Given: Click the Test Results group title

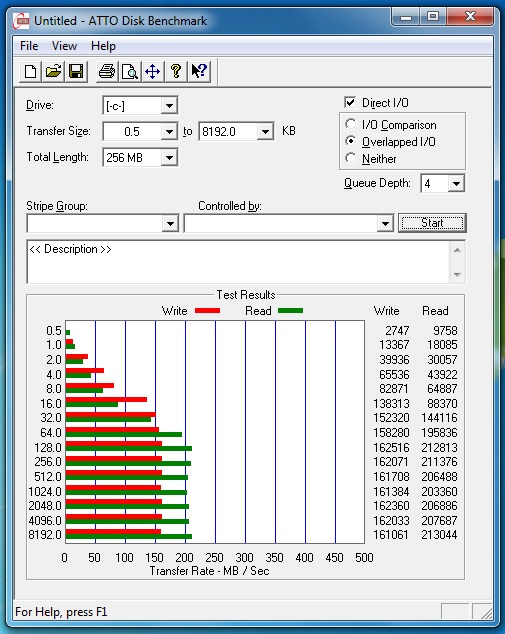Looking at the screenshot, I should (246, 295).
